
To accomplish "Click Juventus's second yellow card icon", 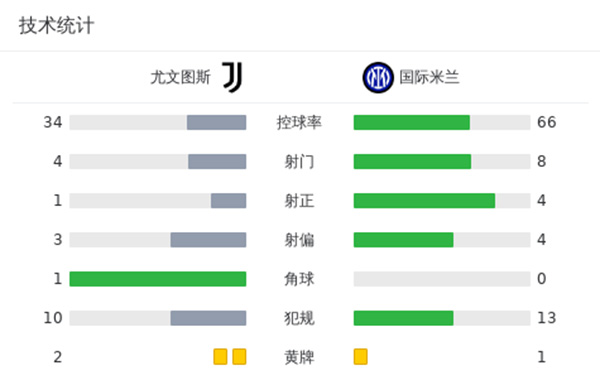I will click(240, 357).
